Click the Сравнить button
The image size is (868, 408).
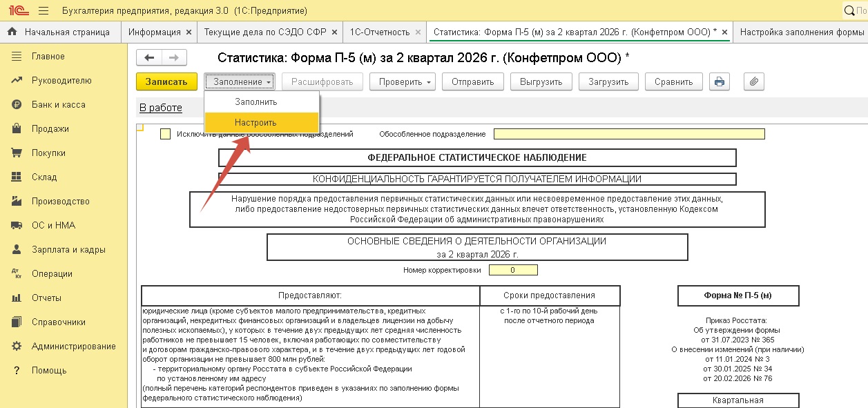674,81
